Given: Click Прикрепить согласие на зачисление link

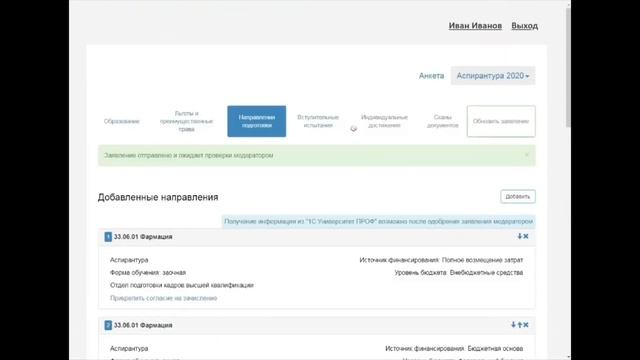Looking at the screenshot, I should pyautogui.click(x=163, y=298).
